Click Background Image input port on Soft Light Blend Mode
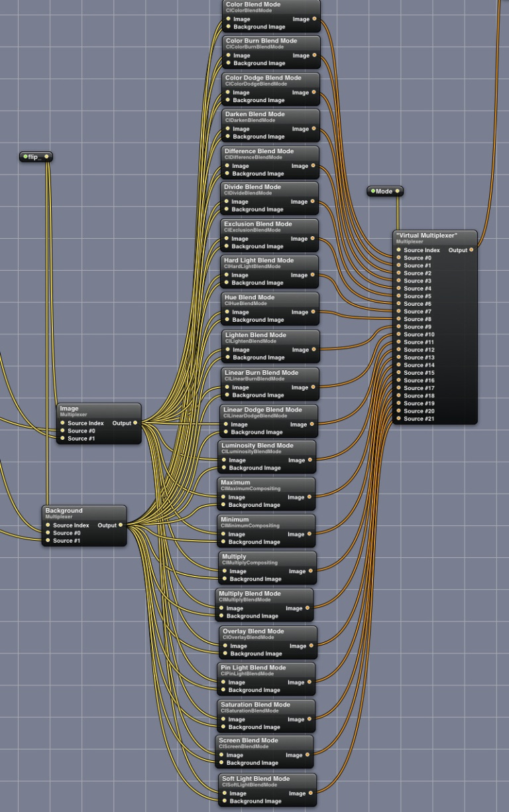Viewport: 509px width, 812px height. coord(225,801)
